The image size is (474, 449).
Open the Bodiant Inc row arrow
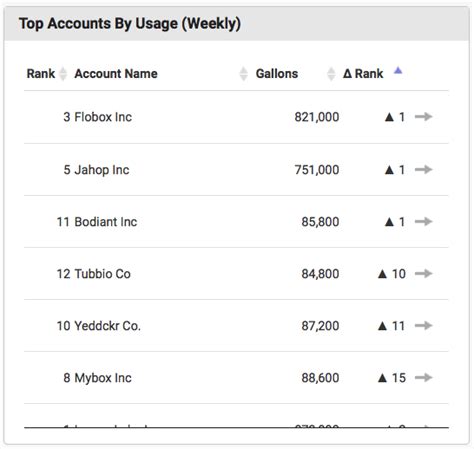[423, 221]
